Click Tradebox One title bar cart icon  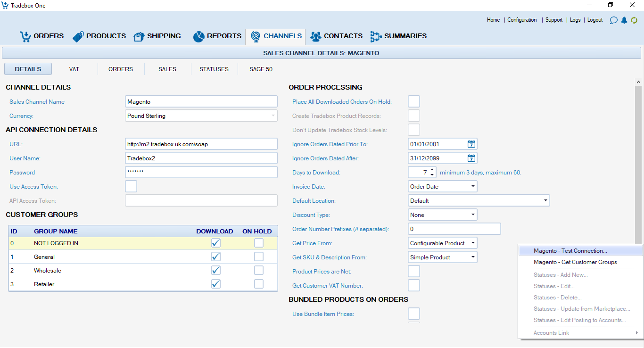point(5,6)
